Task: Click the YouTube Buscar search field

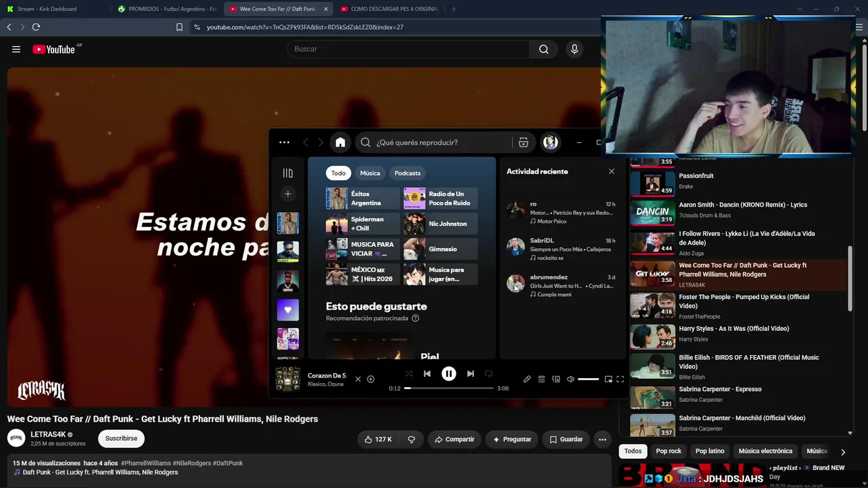Action: coord(409,49)
